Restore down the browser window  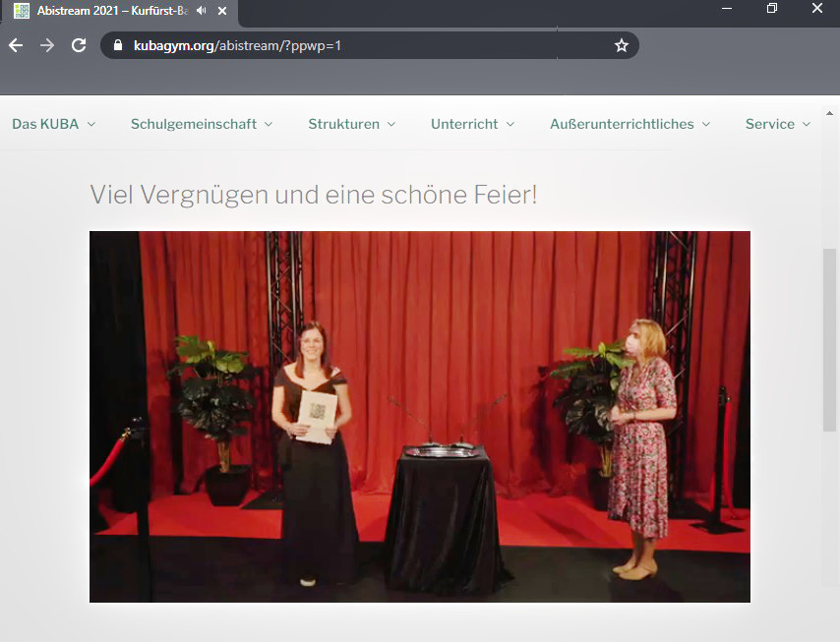[x=771, y=9]
